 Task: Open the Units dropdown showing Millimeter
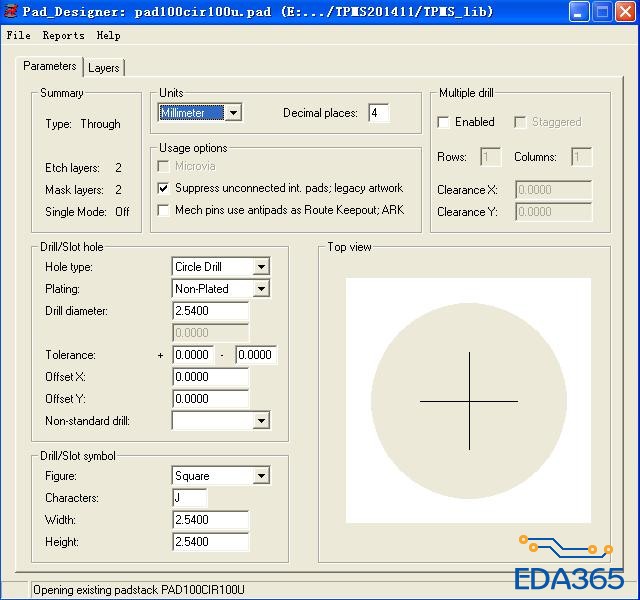[x=200, y=113]
